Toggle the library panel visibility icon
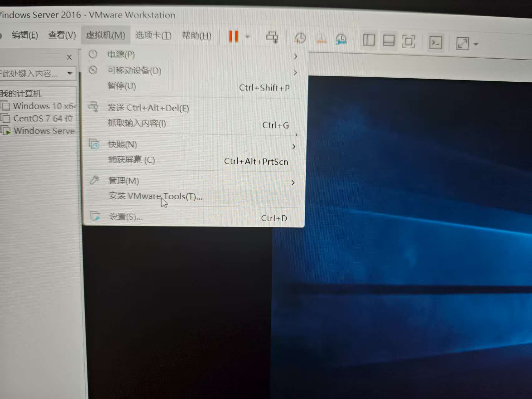Image resolution: width=532 pixels, height=399 pixels. (369, 40)
